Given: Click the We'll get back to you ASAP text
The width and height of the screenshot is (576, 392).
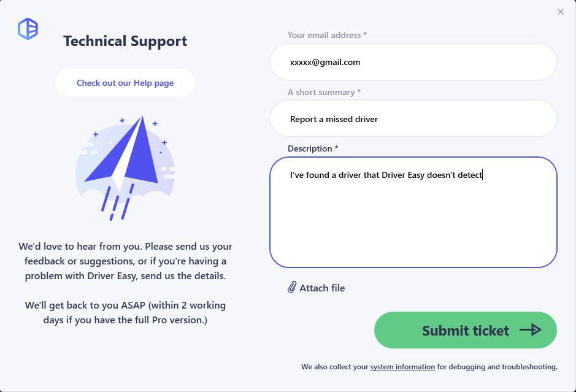Looking at the screenshot, I should [x=125, y=313].
